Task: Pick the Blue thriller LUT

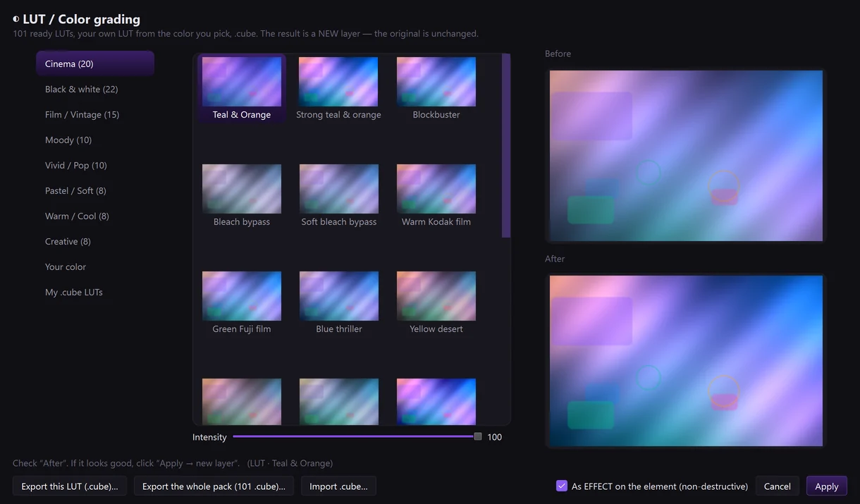Action: [x=338, y=303]
